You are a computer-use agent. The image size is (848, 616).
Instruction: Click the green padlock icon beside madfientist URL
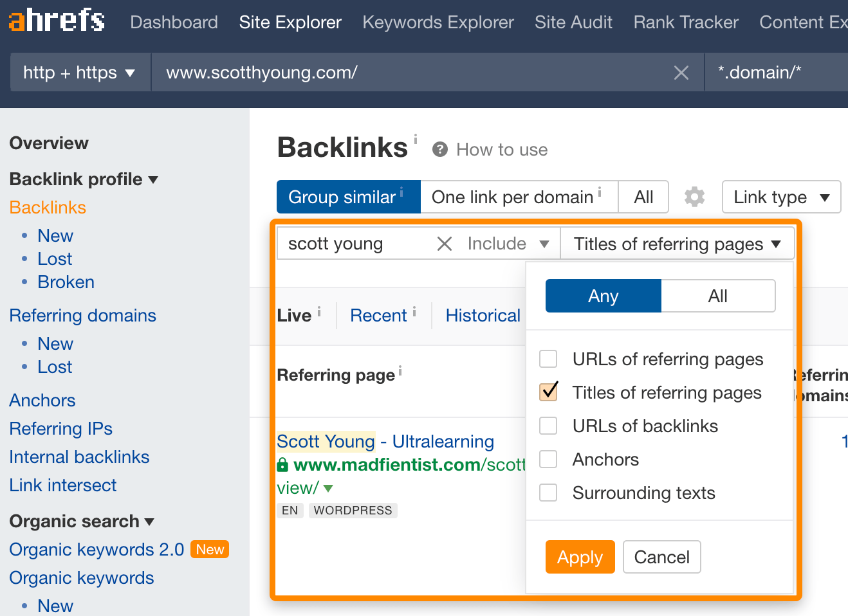click(x=282, y=465)
